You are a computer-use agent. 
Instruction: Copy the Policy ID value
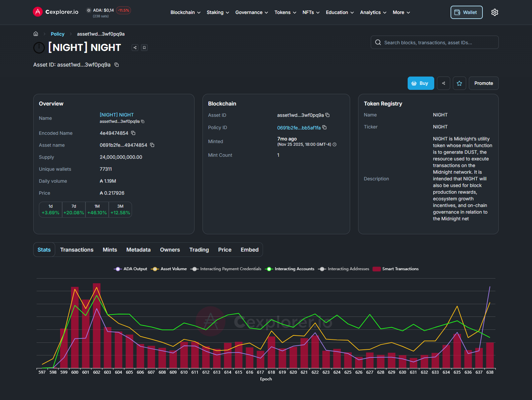(x=325, y=127)
